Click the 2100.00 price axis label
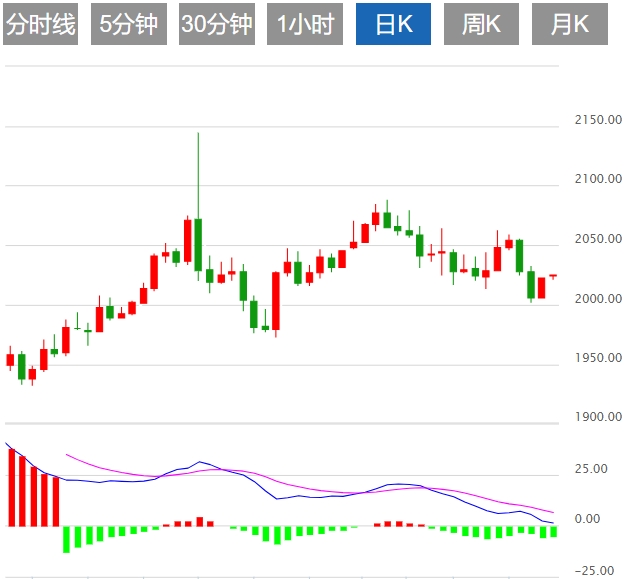Viewport: 628px width, 579px height. pos(598,179)
